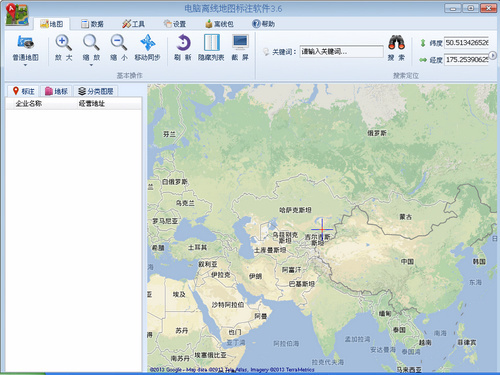Click the 经度 longitude value field
This screenshot has width=500, height=375.
(466, 60)
